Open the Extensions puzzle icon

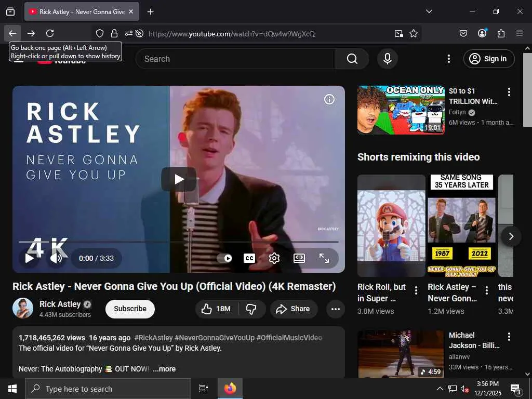(501, 33)
